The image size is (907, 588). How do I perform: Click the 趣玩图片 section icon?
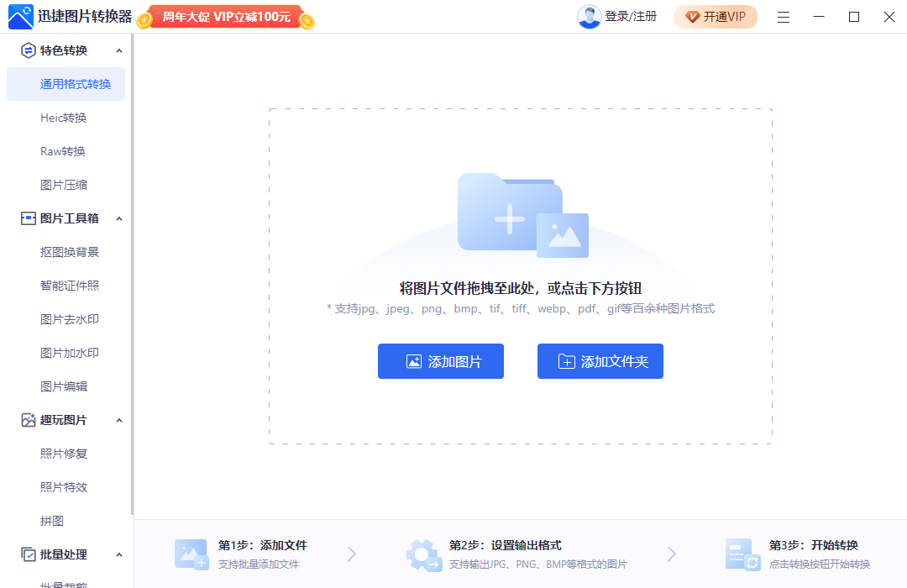tap(27, 420)
